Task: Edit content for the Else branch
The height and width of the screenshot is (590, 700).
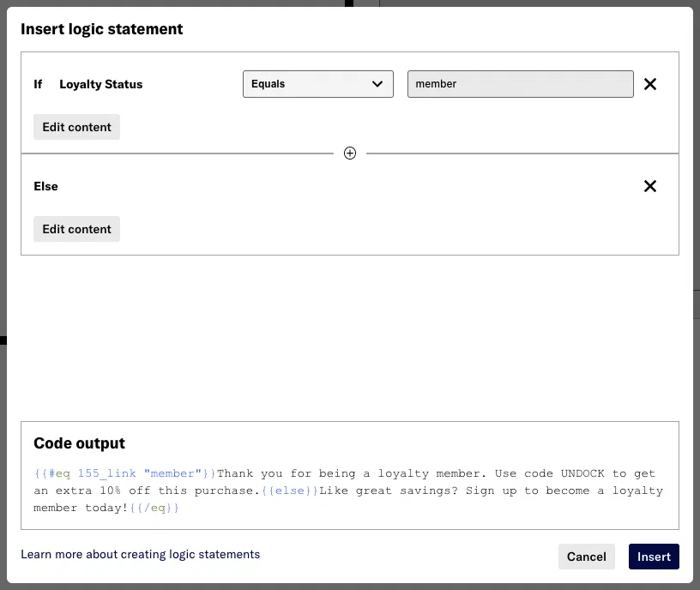Action: pyautogui.click(x=76, y=229)
